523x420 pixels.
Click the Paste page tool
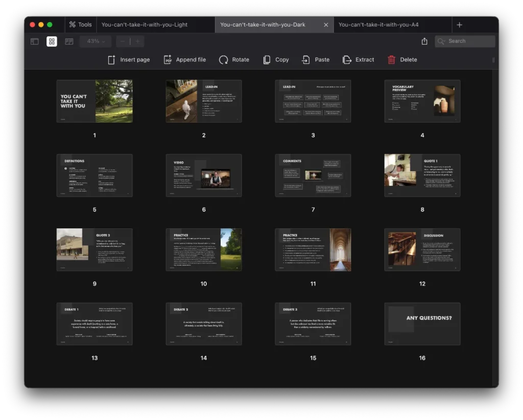point(316,60)
